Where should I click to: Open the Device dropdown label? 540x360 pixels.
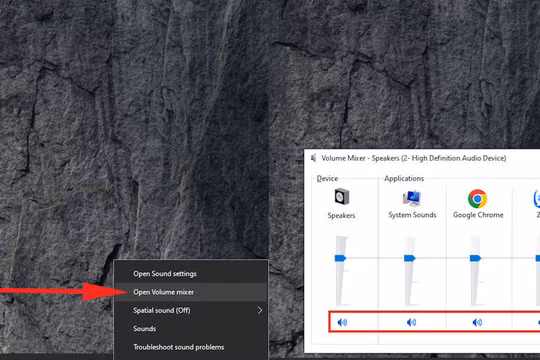point(327,178)
